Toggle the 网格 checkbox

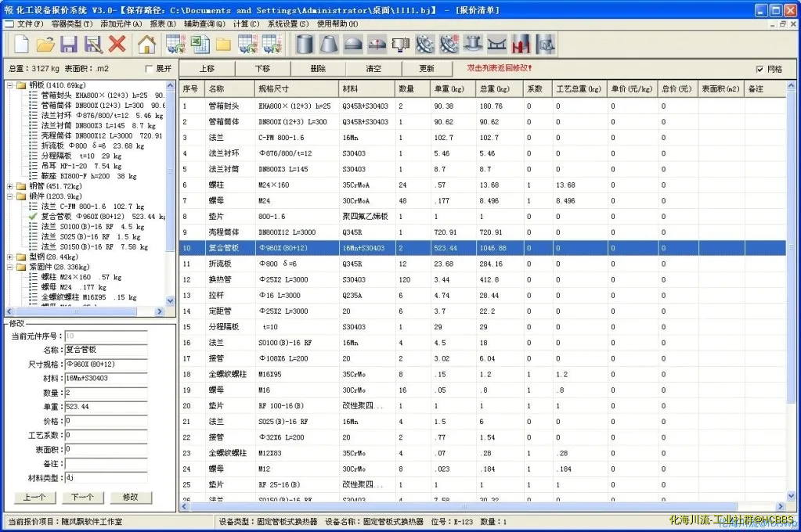(760, 69)
